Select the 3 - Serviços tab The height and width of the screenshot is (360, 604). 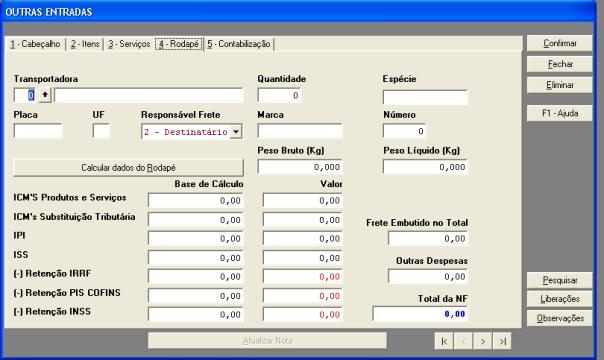point(129,44)
